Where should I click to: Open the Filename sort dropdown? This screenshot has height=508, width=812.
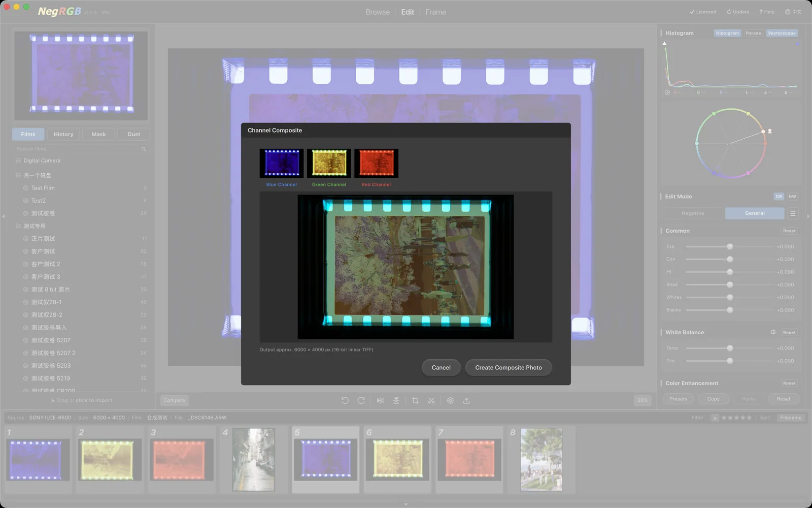tap(791, 418)
